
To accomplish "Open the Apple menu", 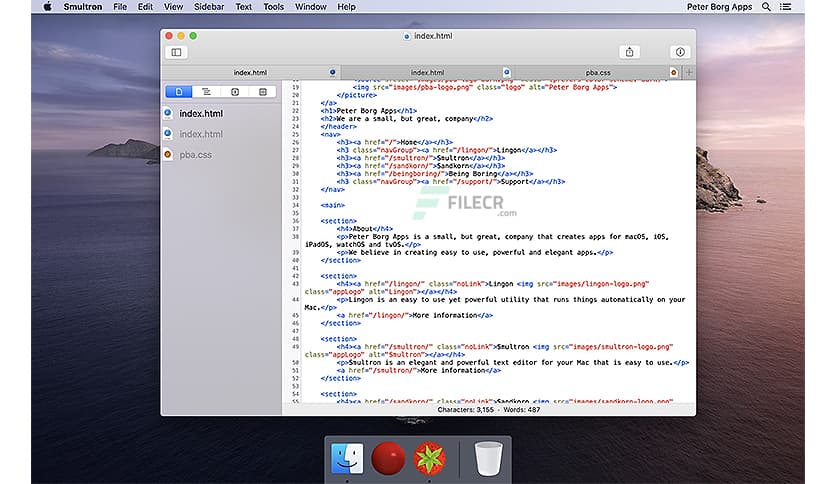I will coord(46,7).
